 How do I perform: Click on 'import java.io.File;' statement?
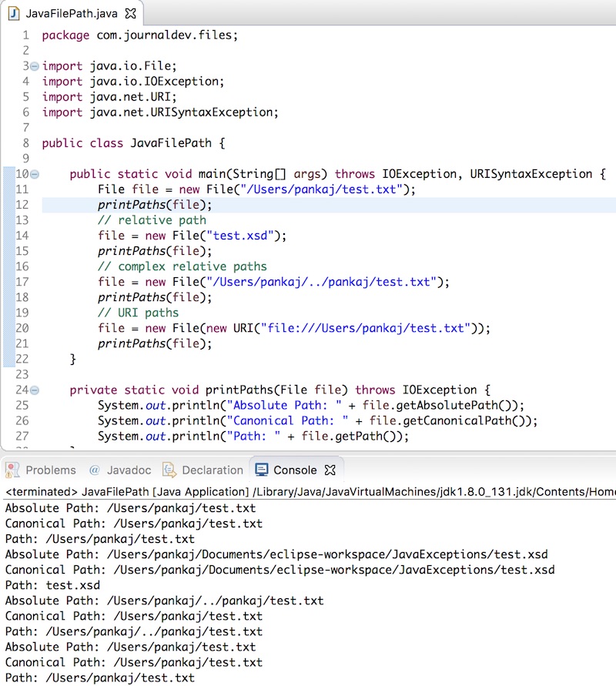(x=109, y=66)
